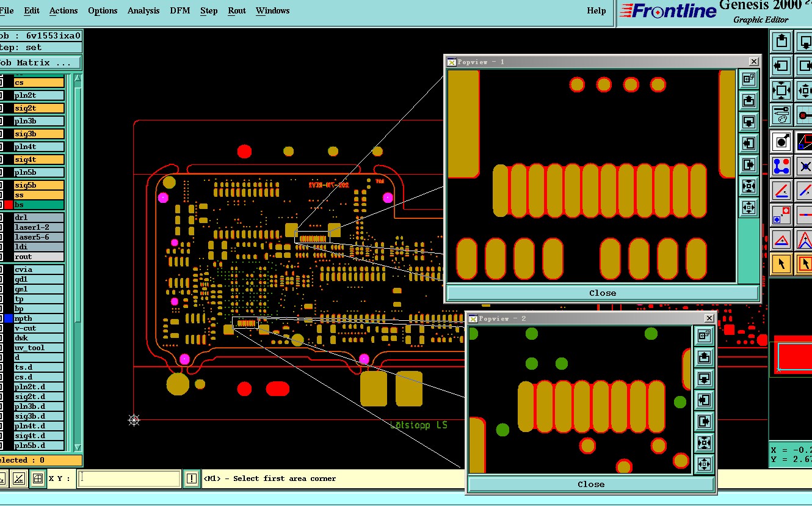Zoom out icon in Popview 2
The width and height of the screenshot is (812, 506).
pos(704,464)
